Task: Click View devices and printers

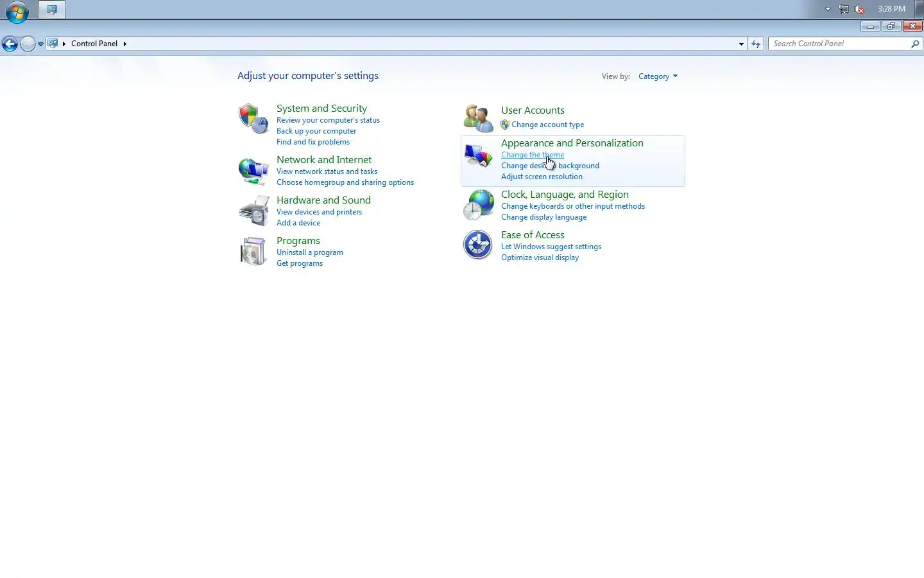Action: 319,212
